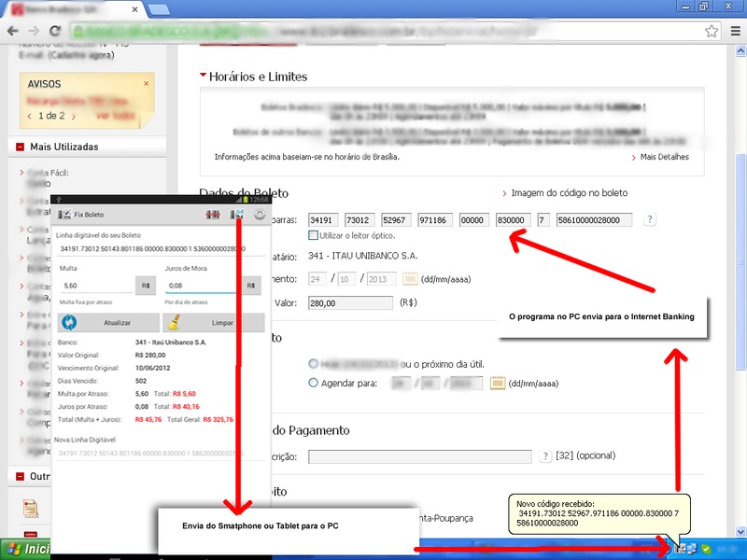This screenshot has height=560, width=747.
Task: Open calendar icon next to Agendar para
Action: (x=498, y=383)
